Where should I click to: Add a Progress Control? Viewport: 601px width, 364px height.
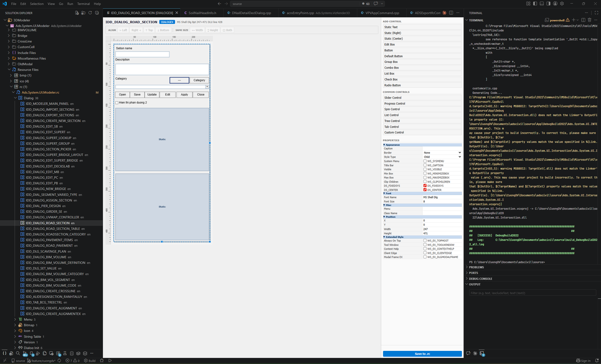[x=422, y=104]
